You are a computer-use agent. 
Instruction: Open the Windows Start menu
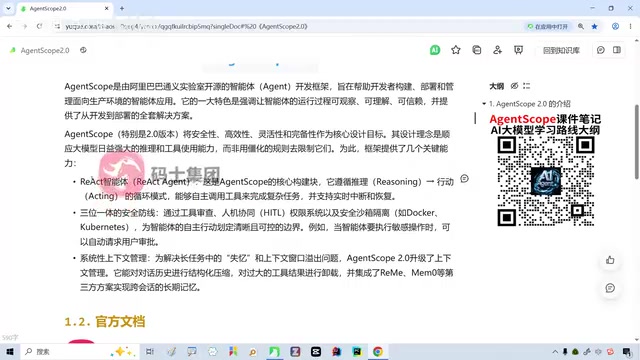[x=10, y=351]
